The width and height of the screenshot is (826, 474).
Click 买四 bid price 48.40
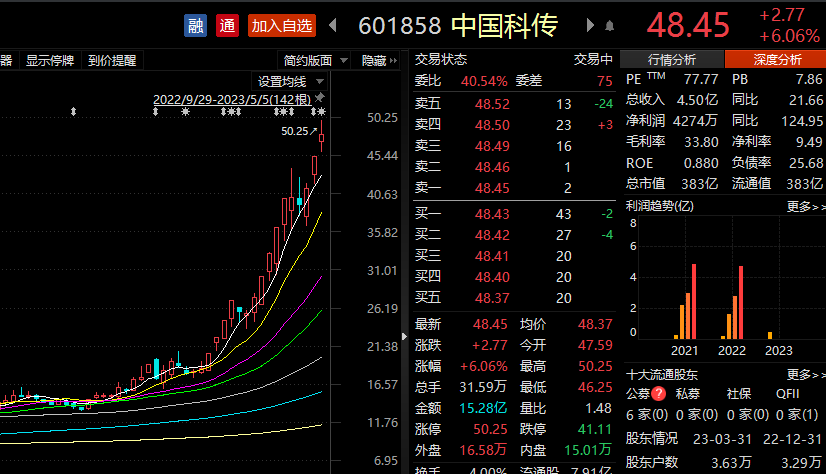[492, 277]
